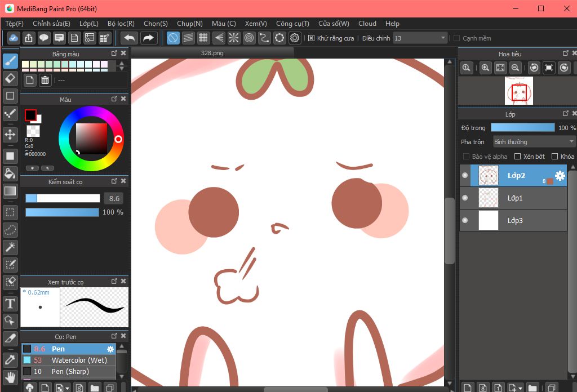Open the Tệp(F) menu
This screenshot has height=392, width=577.
tap(14, 24)
